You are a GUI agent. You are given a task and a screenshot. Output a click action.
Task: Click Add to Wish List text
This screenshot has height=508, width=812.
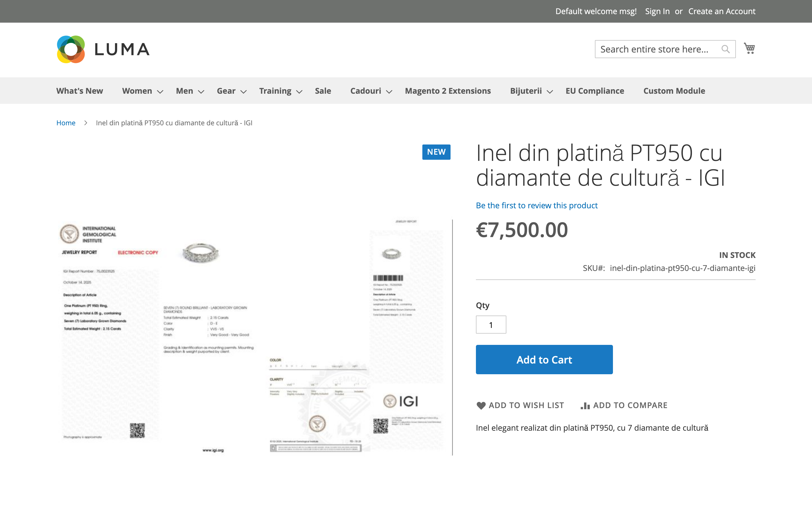point(526,406)
